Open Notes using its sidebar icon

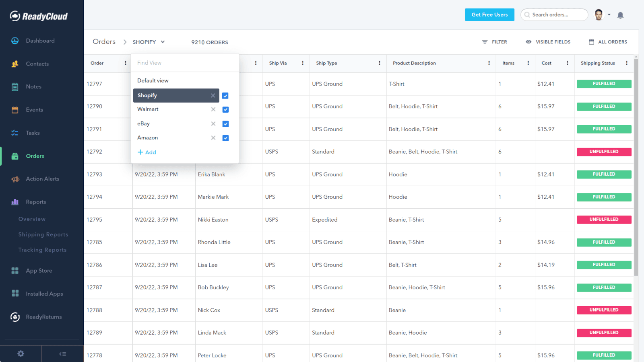tap(15, 86)
